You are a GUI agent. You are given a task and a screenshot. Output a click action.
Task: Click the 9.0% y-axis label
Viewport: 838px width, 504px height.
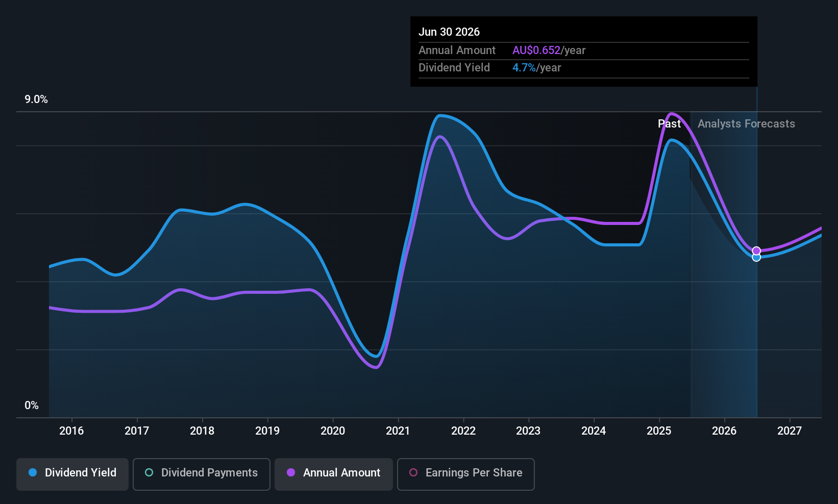36,99
